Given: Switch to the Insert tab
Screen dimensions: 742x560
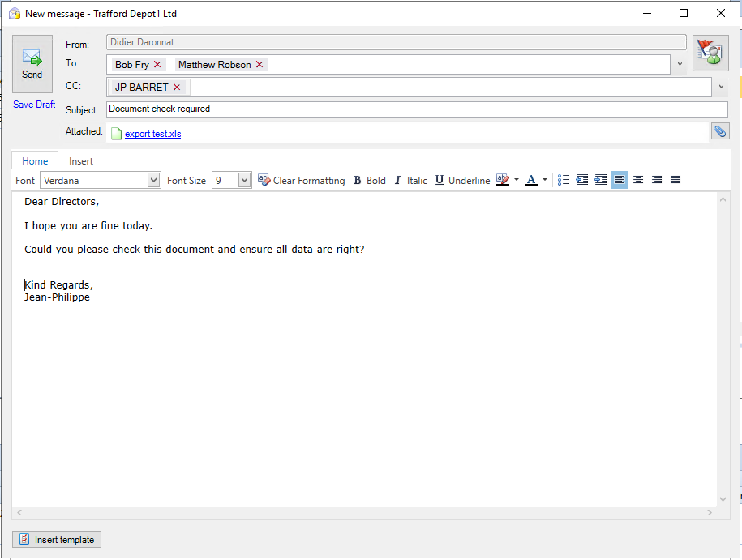Looking at the screenshot, I should point(81,160).
